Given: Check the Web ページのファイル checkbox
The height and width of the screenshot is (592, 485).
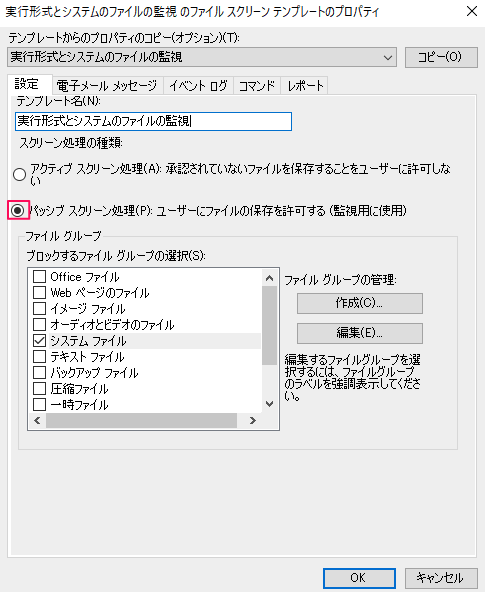Looking at the screenshot, I should click(x=39, y=293).
